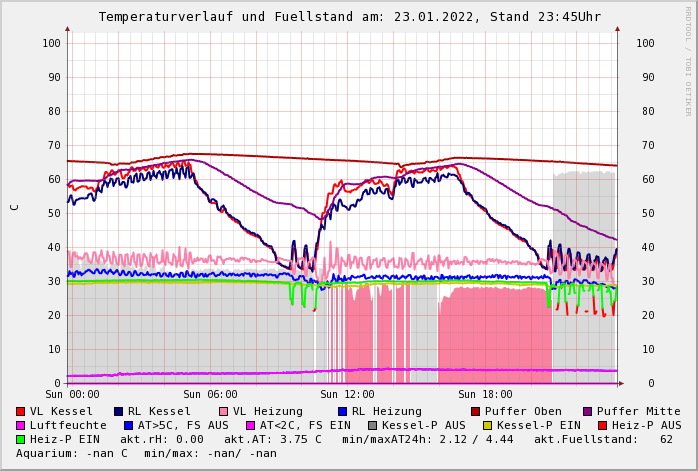698x471 pixels.
Task: Click the magenta Luftfeuchte legend swatch
Action: [21, 426]
